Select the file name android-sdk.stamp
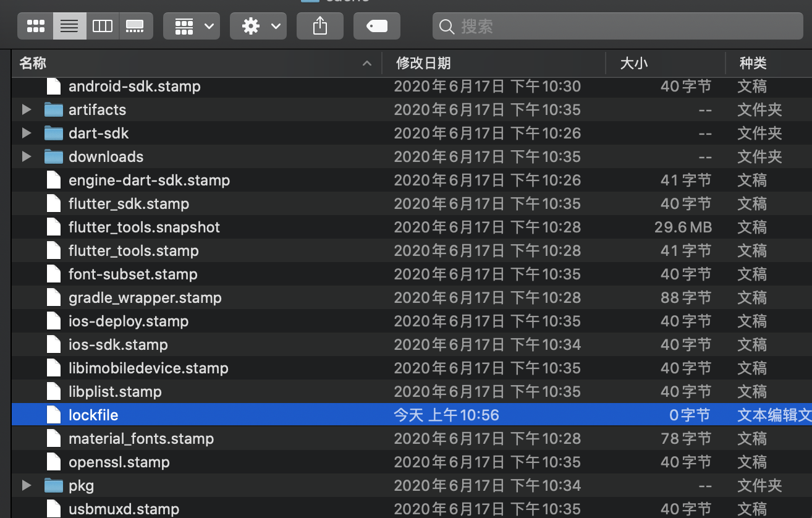The width and height of the screenshot is (812, 518). [135, 86]
